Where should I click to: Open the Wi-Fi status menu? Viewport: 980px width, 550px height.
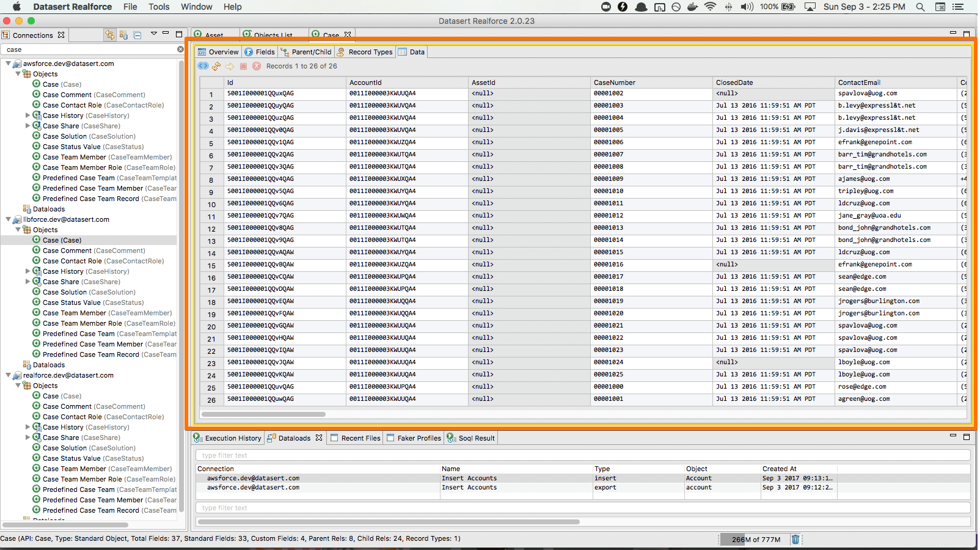(710, 7)
